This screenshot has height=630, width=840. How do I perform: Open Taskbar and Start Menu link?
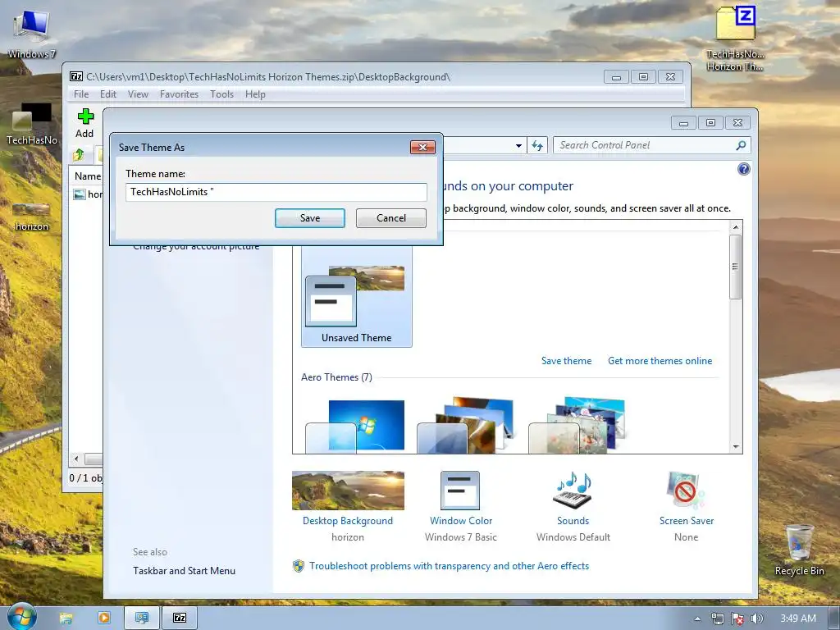click(185, 571)
